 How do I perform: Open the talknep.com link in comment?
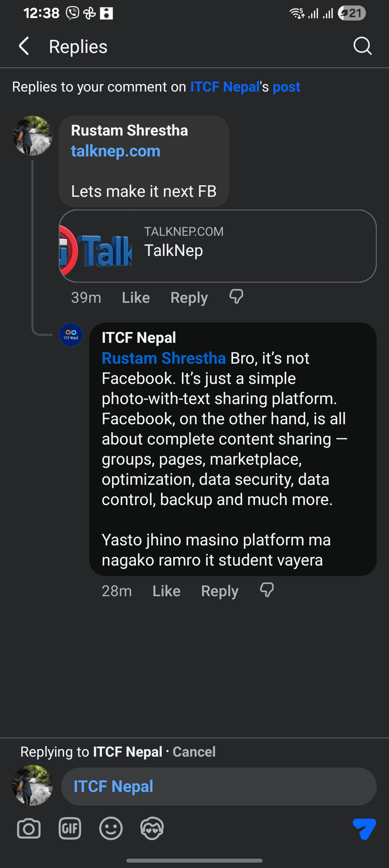coord(116,151)
